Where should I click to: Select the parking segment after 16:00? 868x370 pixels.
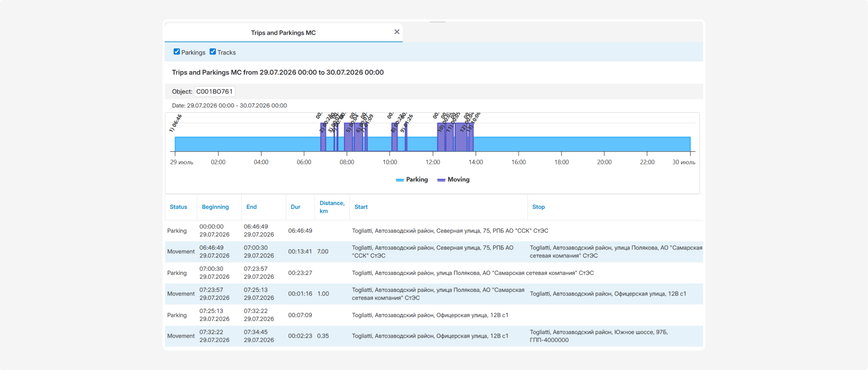click(x=582, y=144)
